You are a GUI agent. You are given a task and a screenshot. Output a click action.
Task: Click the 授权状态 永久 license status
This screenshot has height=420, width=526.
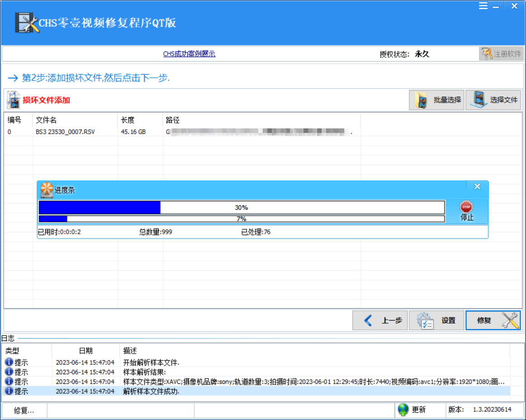(x=404, y=54)
